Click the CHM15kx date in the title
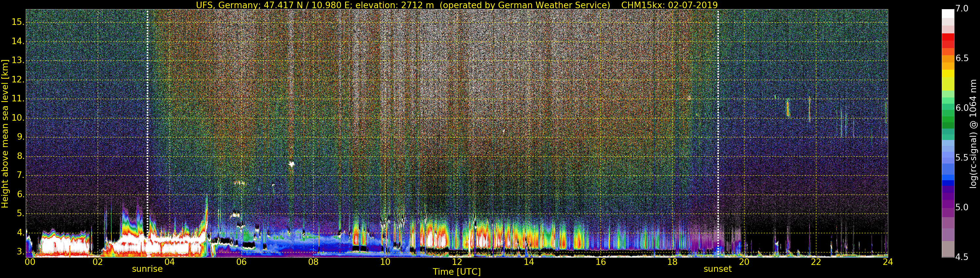Screen dimensions: 980x278 669,5
